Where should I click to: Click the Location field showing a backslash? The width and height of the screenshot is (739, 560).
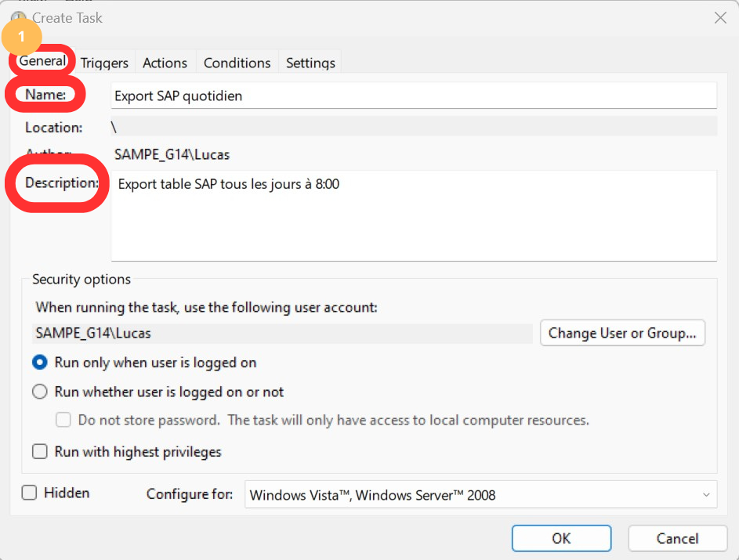(x=413, y=127)
